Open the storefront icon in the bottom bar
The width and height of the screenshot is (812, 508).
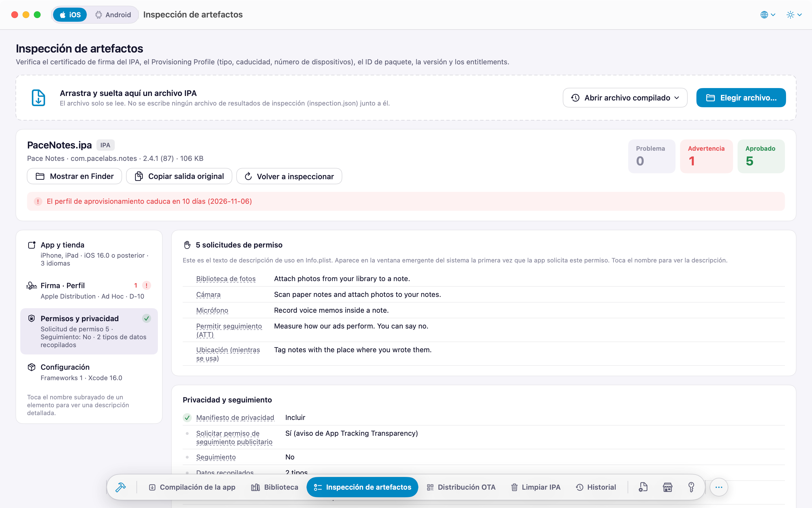667,487
